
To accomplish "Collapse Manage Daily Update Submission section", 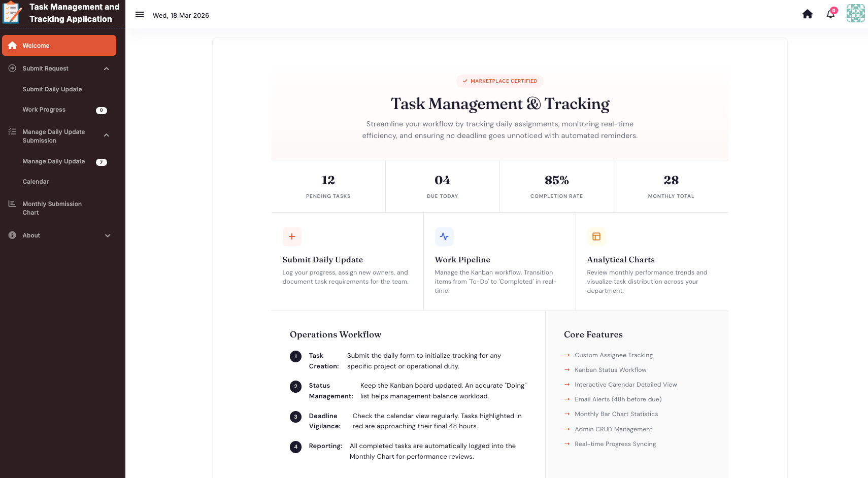I will (107, 135).
